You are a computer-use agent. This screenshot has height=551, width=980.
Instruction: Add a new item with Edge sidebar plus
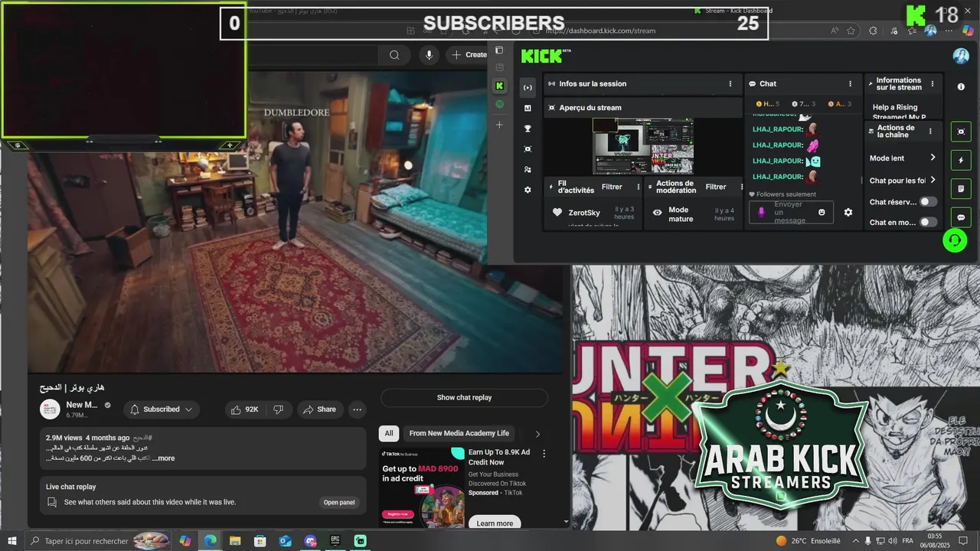point(499,124)
